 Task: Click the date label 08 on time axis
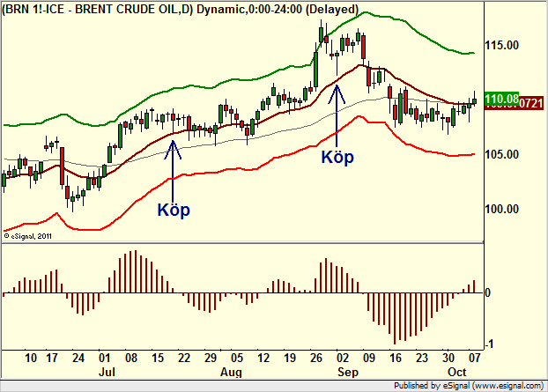coord(131,358)
